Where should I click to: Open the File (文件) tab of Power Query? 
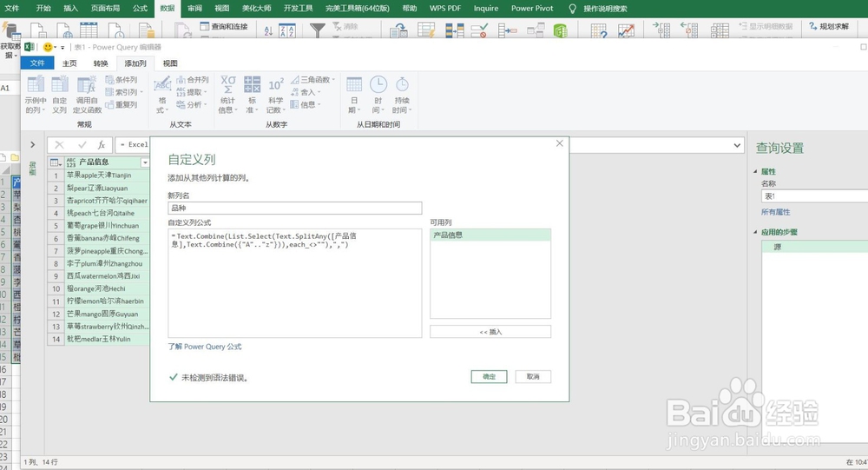click(37, 63)
